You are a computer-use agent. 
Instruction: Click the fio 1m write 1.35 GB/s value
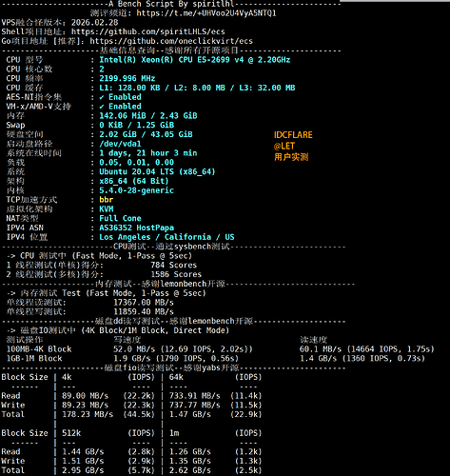click(x=190, y=461)
